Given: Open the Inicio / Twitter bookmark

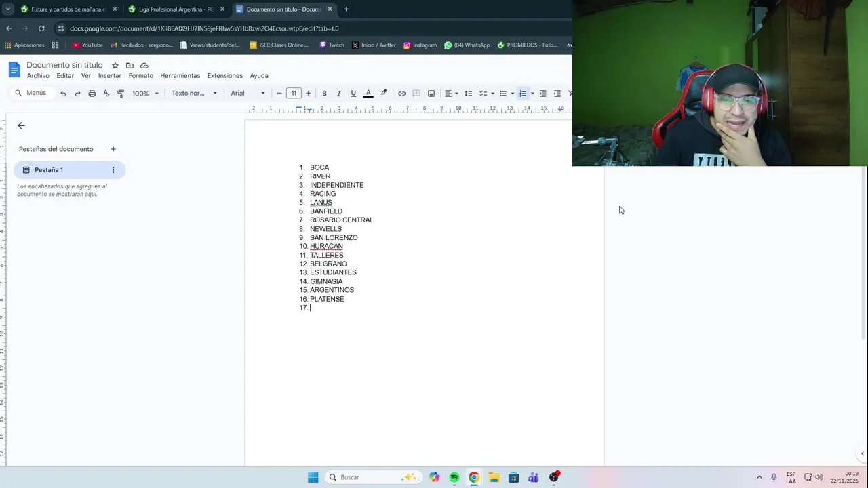Looking at the screenshot, I should pyautogui.click(x=374, y=45).
